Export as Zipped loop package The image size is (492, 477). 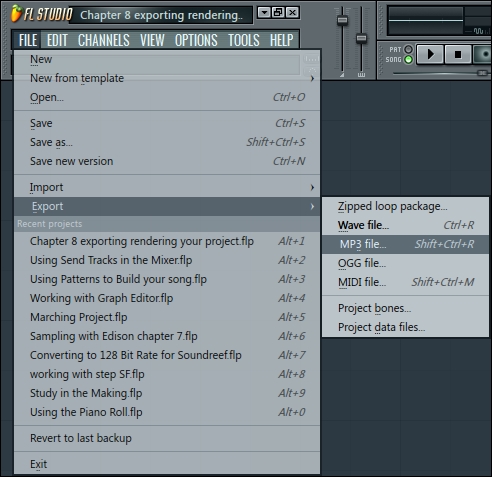tap(405, 206)
